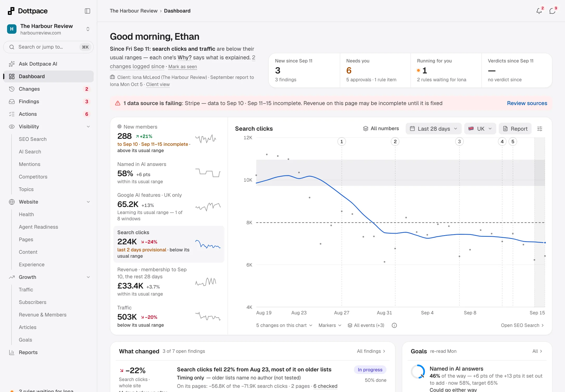Image resolution: width=565 pixels, height=392 pixels.
Task: Open the notifications bell
Action: 539,11
